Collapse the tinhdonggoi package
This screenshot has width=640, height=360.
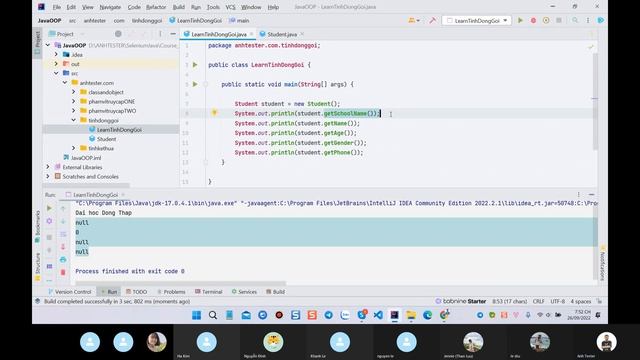pos(73,120)
